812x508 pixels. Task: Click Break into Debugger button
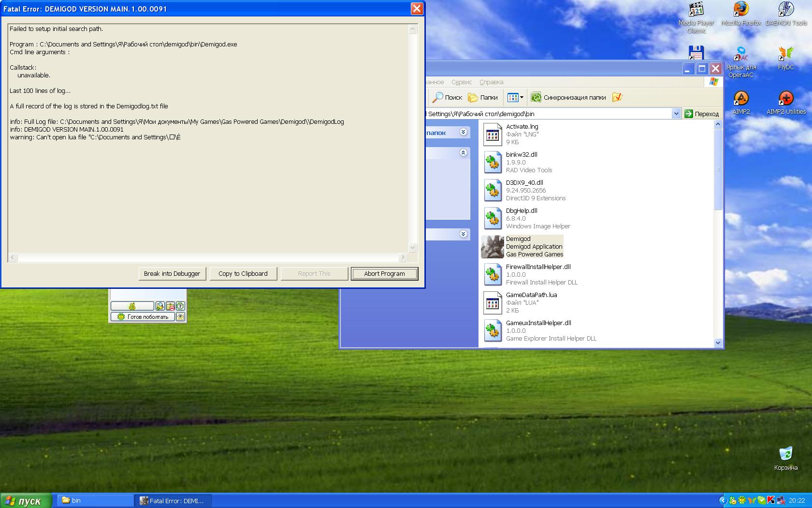172,273
